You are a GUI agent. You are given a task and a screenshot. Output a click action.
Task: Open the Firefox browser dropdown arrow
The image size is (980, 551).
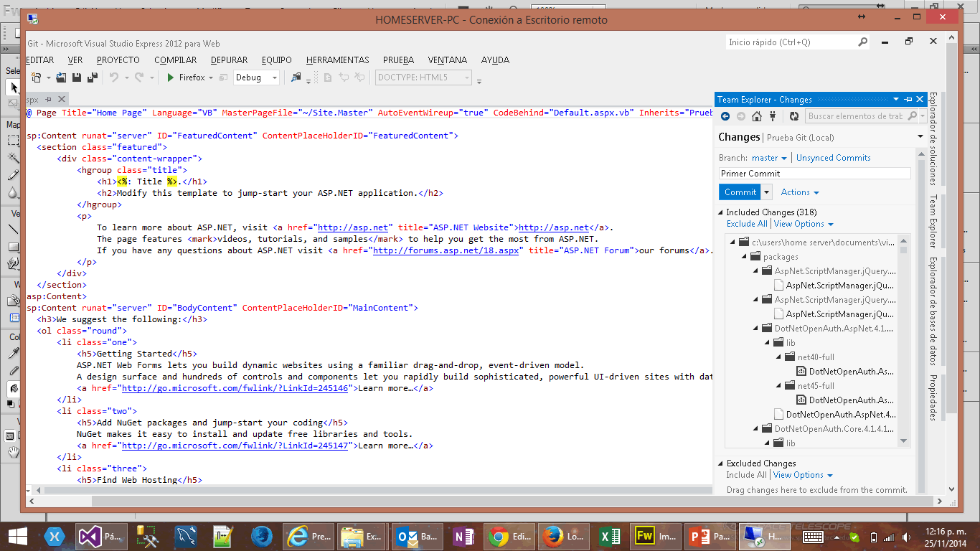tap(212, 77)
